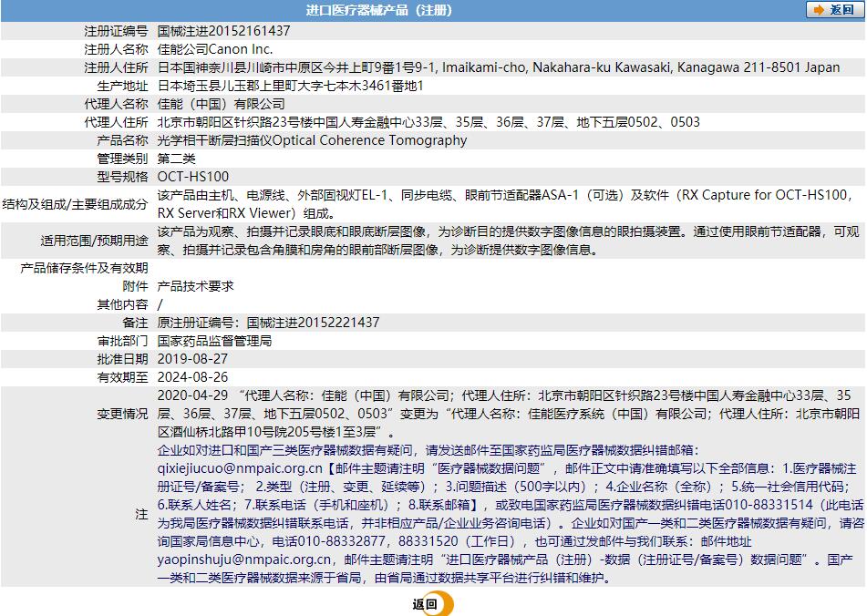Select product name Optical Coherence Tomography
Image resolution: width=867 pixels, height=616 pixels.
[x=370, y=140]
